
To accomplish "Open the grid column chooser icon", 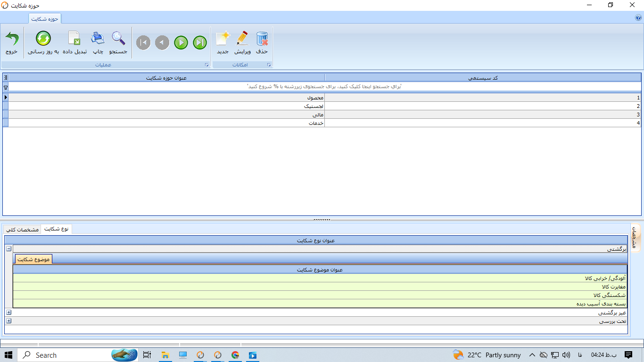I will pyautogui.click(x=6, y=77).
